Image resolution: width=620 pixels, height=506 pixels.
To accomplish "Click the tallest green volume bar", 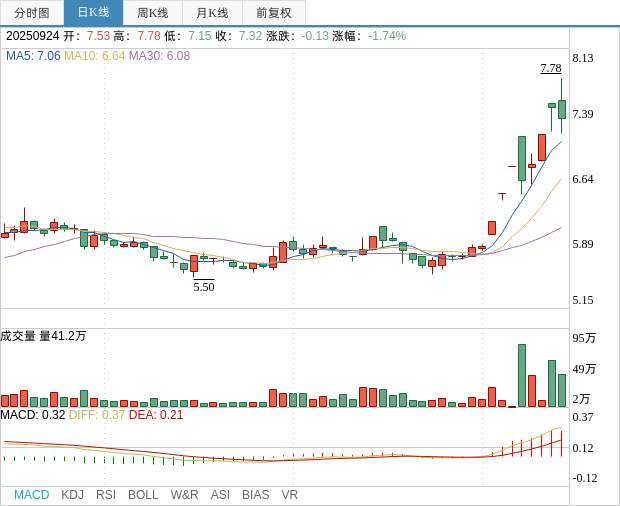I will [x=522, y=376].
